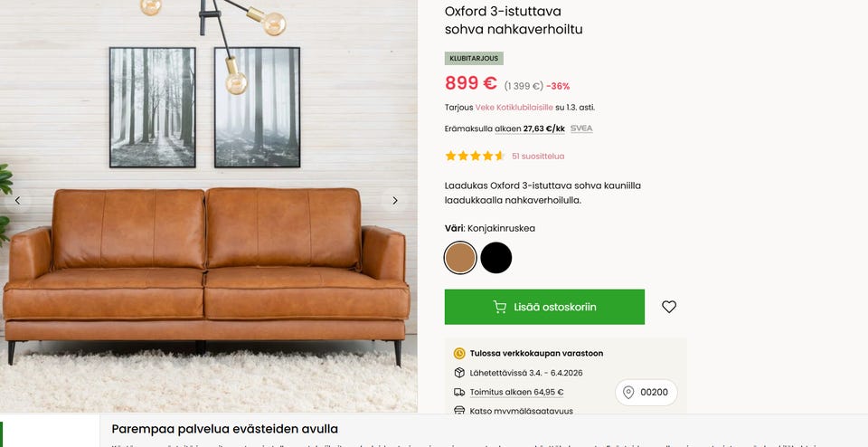This screenshot has width=868, height=447.
Task: Click Lisää ostoskoriin green button
Action: (544, 307)
